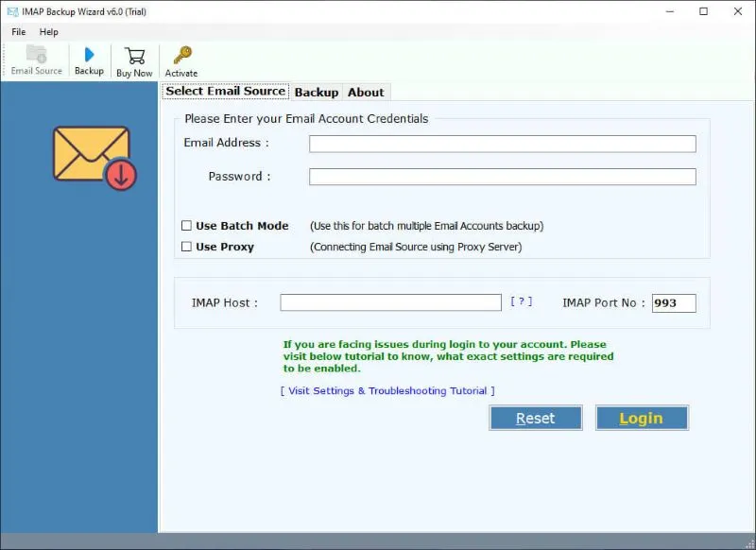This screenshot has width=756, height=550.
Task: Switch to the About tab
Action: click(366, 92)
